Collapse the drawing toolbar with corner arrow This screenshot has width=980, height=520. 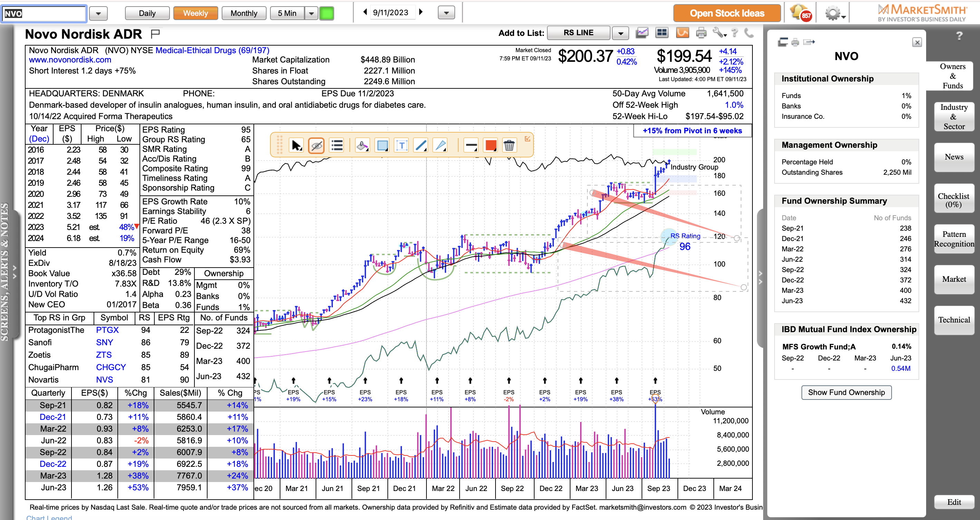click(x=527, y=139)
